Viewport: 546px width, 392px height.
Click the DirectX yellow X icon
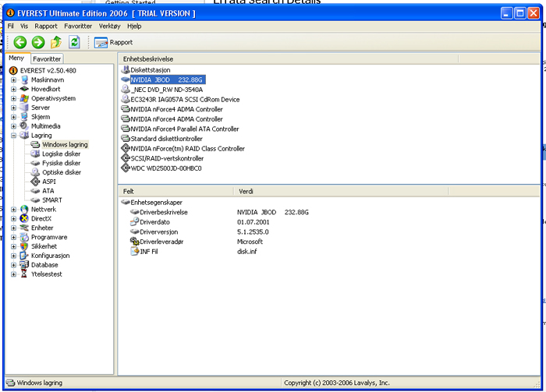(24, 219)
